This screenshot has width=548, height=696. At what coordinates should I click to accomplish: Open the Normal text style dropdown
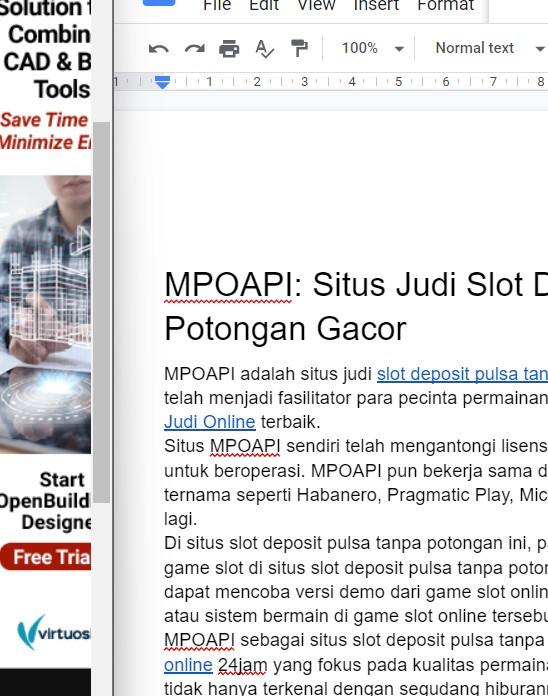[489, 48]
